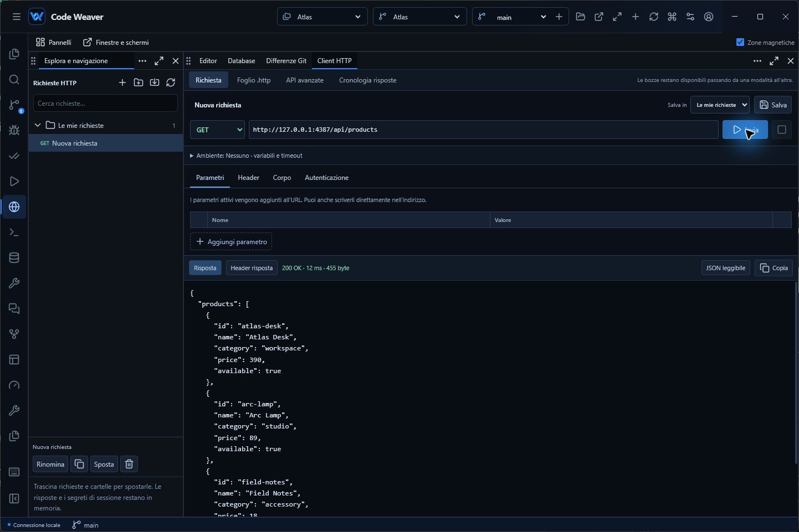Open the Autenticazione tab
The width and height of the screenshot is (799, 532).
[327, 178]
